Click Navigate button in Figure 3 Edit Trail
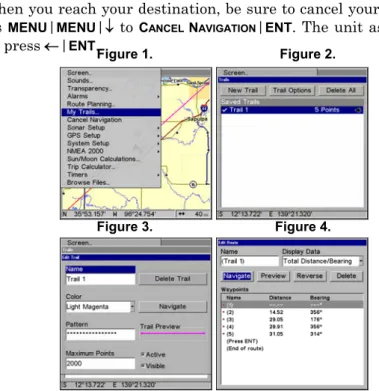 [172, 306]
